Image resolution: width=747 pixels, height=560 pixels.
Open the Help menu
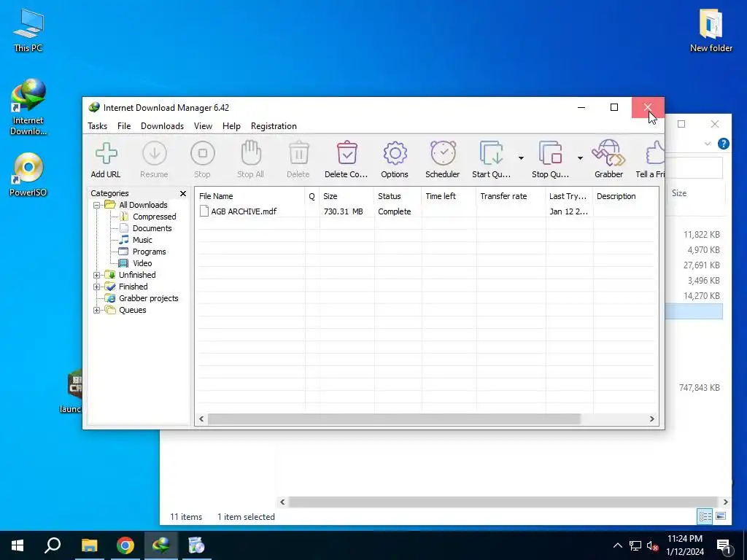pyautogui.click(x=231, y=126)
